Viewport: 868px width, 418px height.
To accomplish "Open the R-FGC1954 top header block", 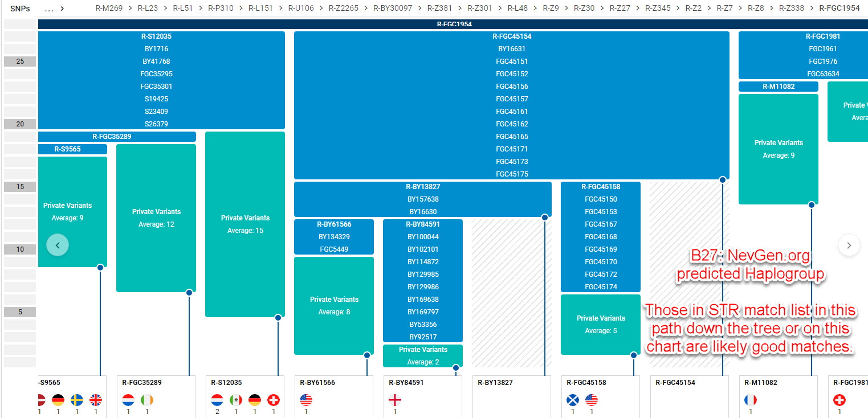I will point(454,24).
